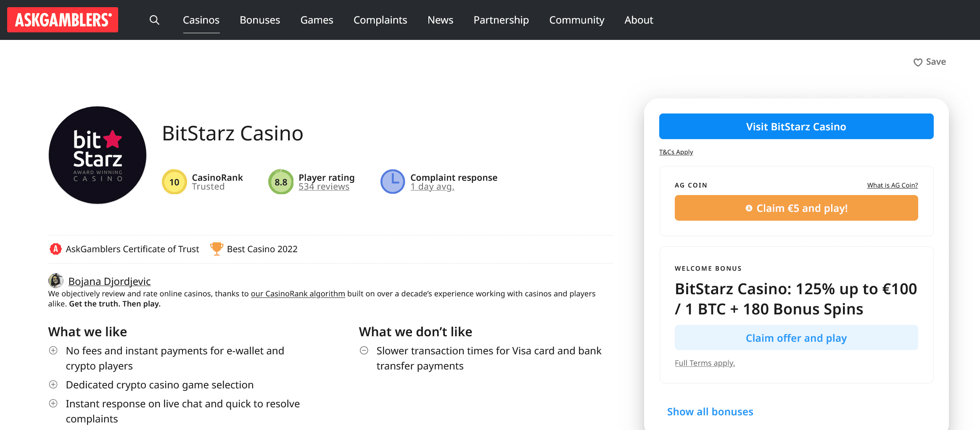Click the heart Save icon

pyautogui.click(x=918, y=62)
